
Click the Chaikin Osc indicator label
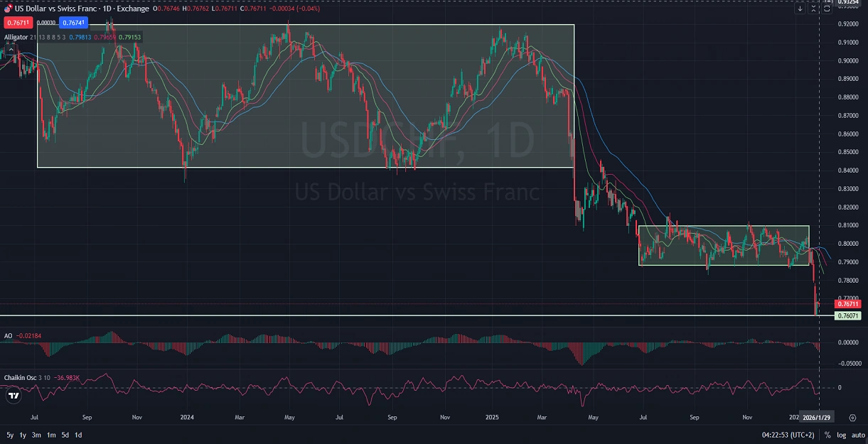tap(19, 377)
